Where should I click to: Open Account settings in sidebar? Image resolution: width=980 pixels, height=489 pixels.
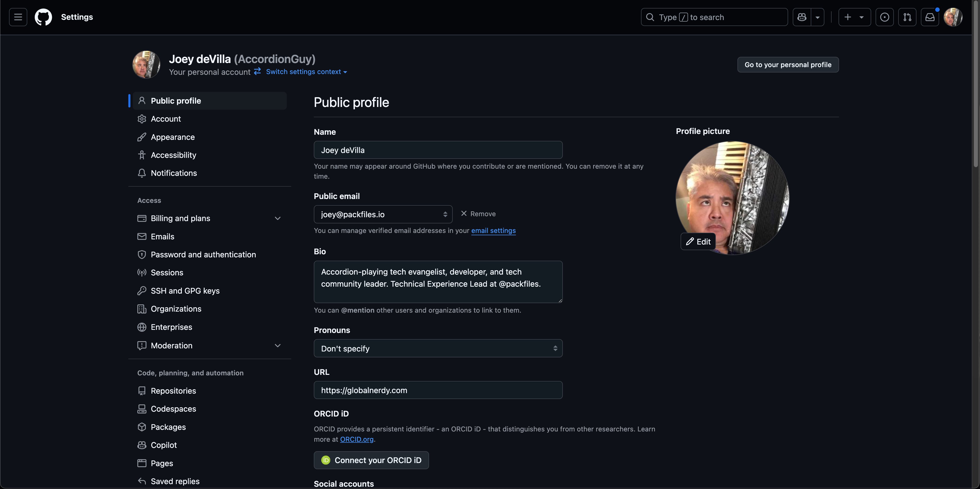[210, 119]
